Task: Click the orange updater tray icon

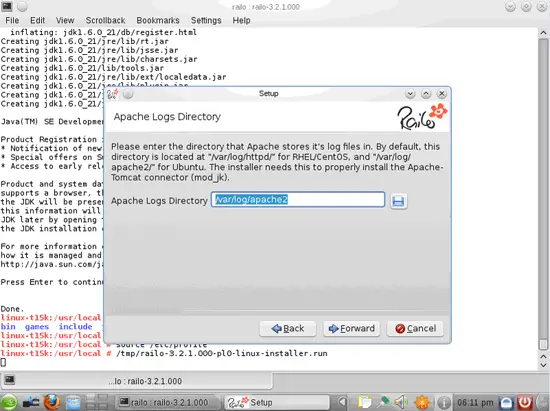Action: (422, 402)
